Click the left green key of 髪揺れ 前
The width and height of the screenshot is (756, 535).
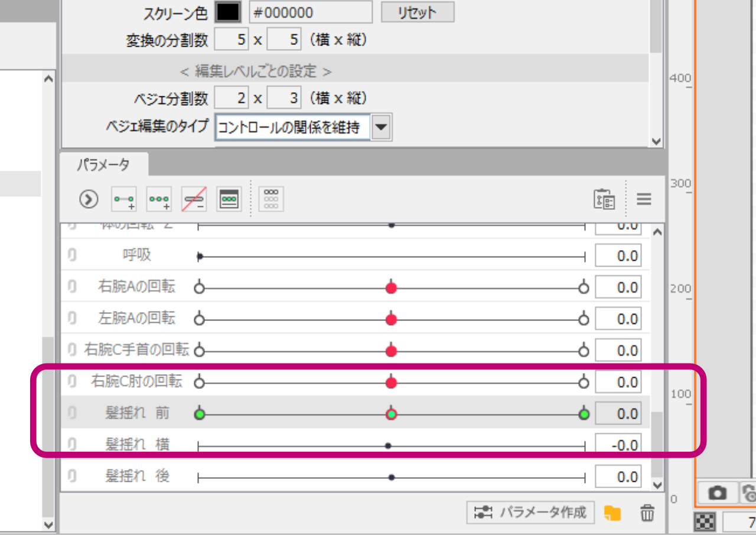point(200,414)
